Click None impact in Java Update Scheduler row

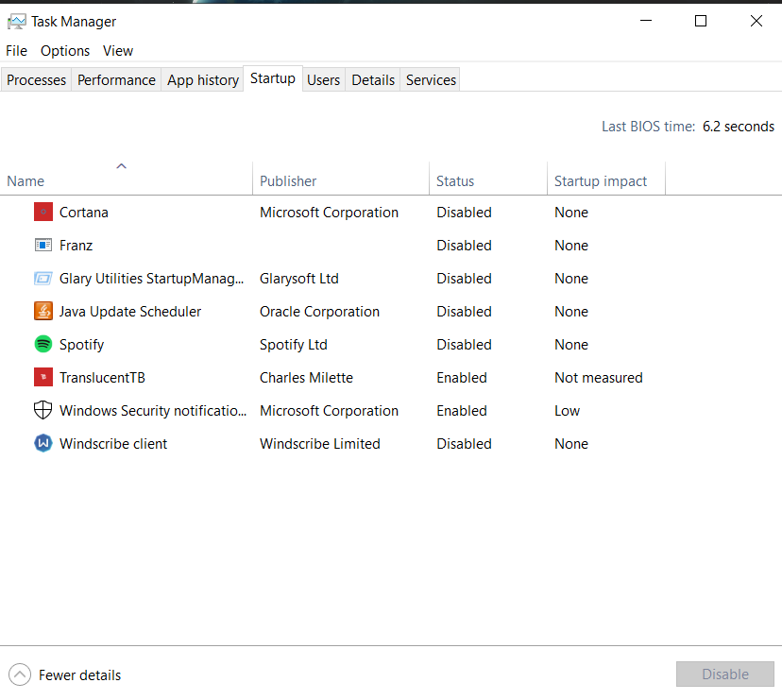pyautogui.click(x=571, y=312)
